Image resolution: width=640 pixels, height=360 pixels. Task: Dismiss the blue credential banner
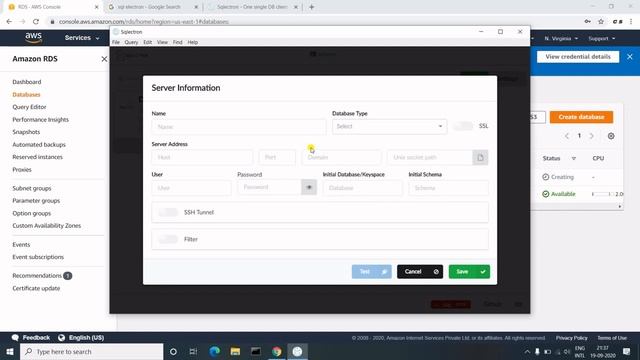click(x=630, y=57)
